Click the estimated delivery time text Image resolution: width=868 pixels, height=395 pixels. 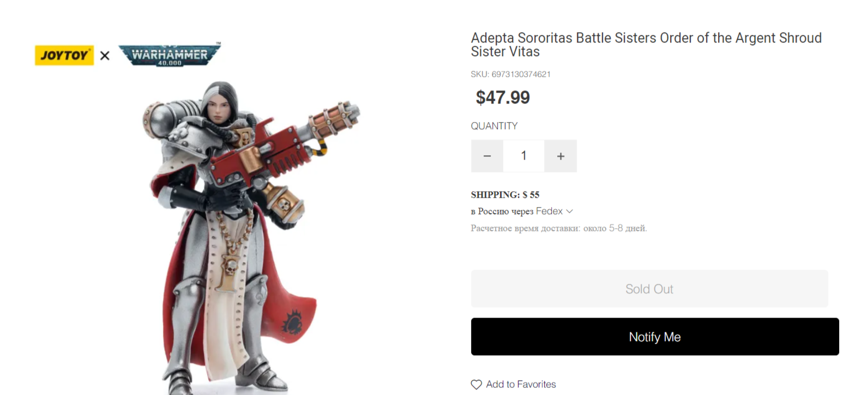558,228
